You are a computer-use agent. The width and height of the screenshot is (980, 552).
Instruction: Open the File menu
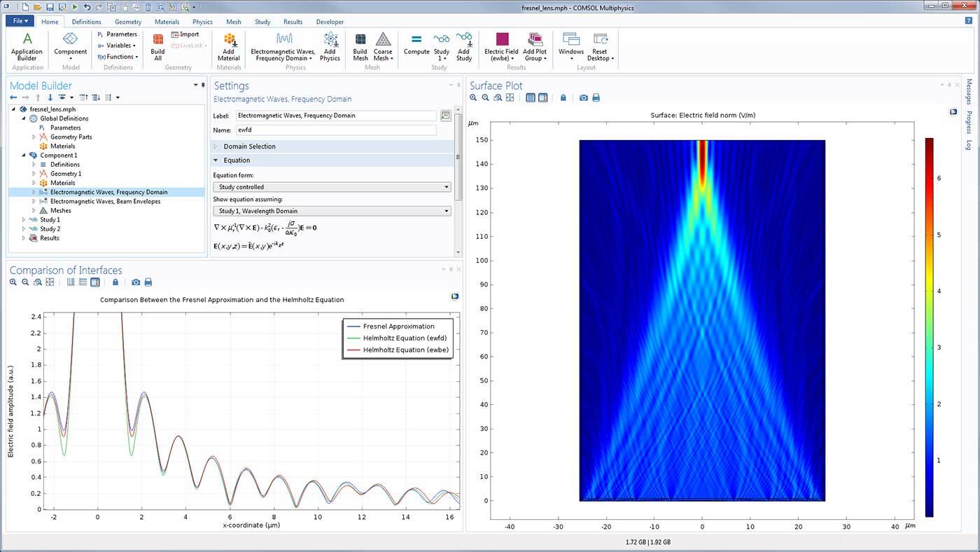(18, 21)
